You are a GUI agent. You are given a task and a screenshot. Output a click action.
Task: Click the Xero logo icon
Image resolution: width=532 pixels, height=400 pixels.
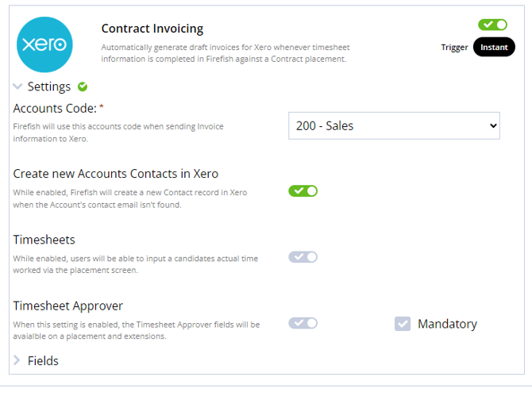pyautogui.click(x=44, y=45)
